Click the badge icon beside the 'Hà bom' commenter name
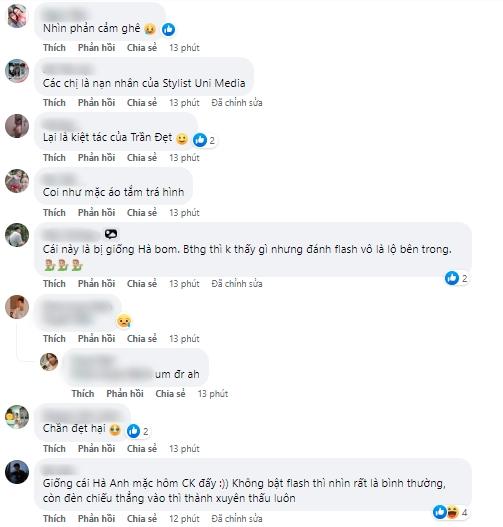The width and height of the screenshot is (503, 527). (111, 234)
